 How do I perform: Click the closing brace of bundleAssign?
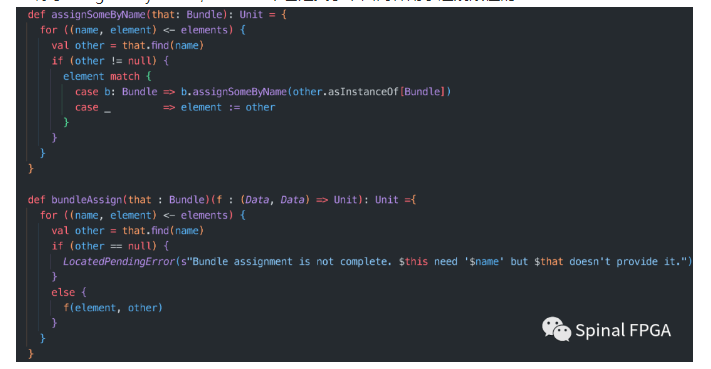coord(31,354)
